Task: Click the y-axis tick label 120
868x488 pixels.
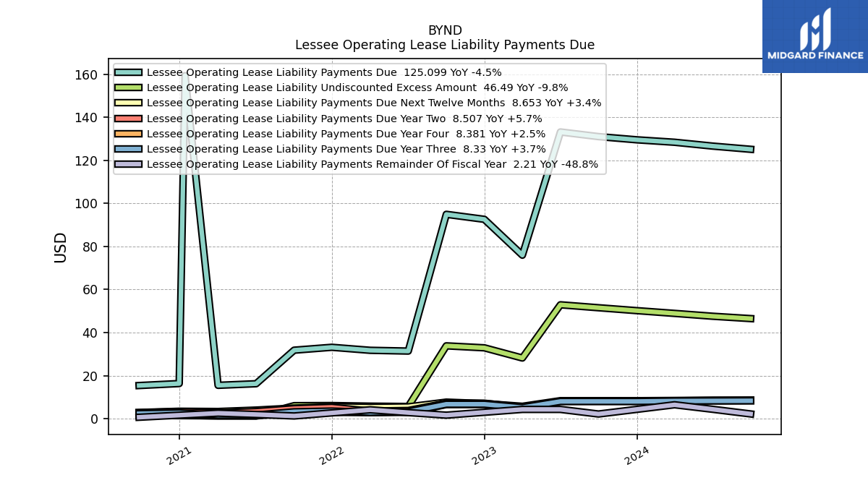Action: coord(89,161)
